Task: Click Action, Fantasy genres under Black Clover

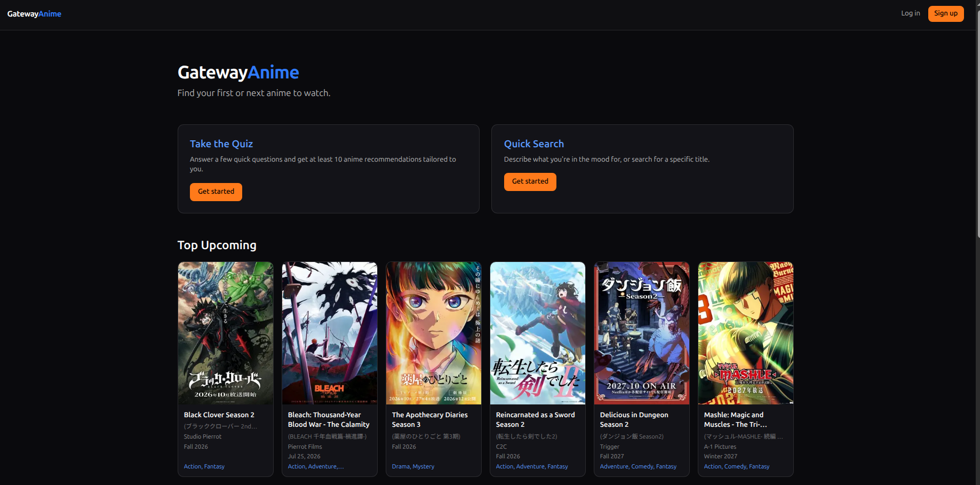Action: coord(204,466)
